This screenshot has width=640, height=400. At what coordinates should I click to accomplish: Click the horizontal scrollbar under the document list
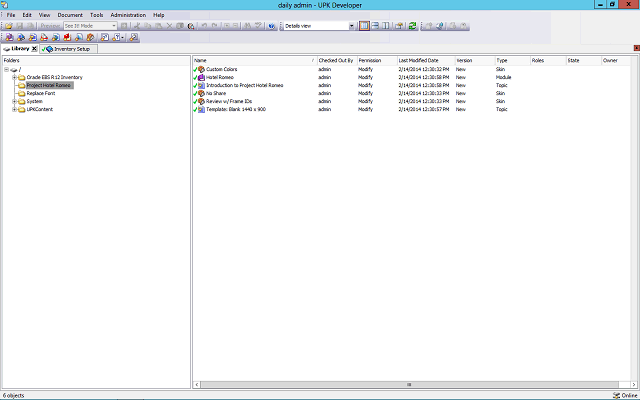(x=408, y=384)
